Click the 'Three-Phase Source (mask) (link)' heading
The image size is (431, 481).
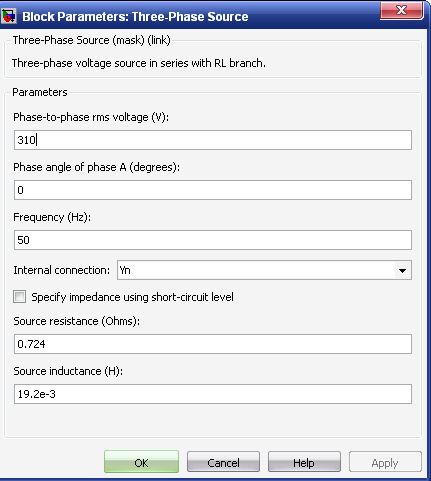[x=91, y=40]
